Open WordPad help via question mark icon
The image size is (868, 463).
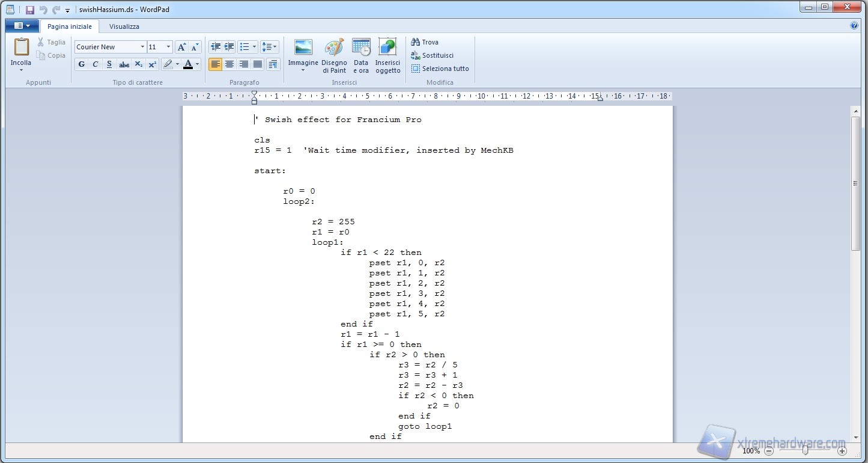coord(854,26)
